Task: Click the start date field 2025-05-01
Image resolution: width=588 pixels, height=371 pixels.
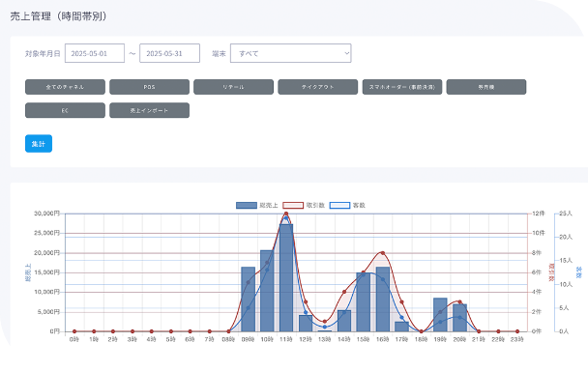Action: 95,53
